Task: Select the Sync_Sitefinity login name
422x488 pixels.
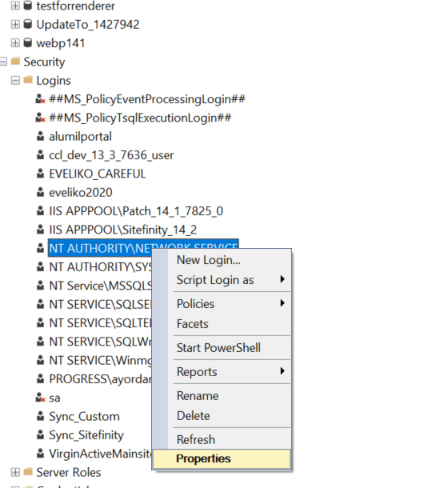Action: click(x=86, y=435)
